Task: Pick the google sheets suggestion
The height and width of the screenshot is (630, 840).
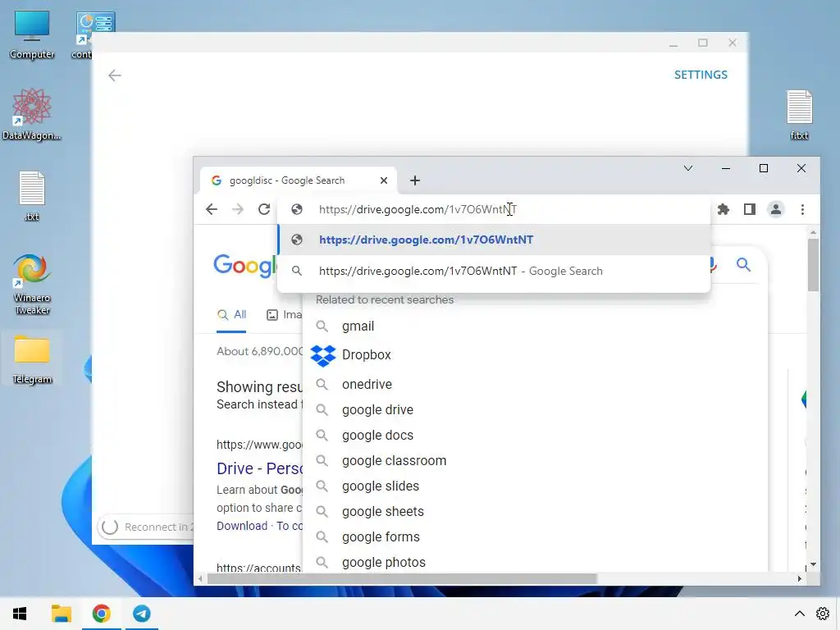Action: click(x=383, y=512)
